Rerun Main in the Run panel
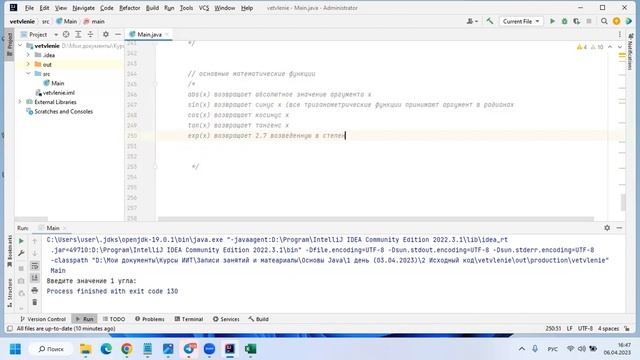Screen dimensions: 640x360 coord(21,241)
